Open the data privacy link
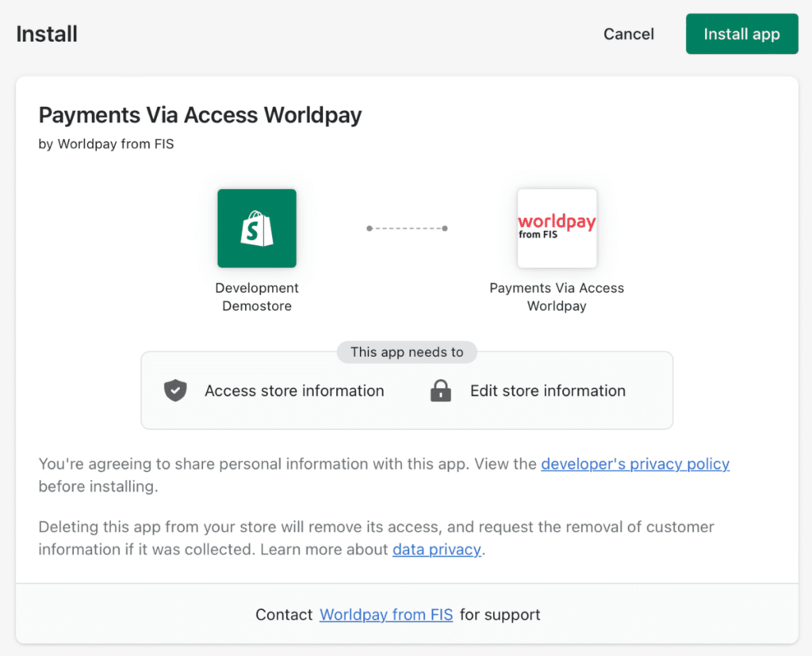 (x=436, y=549)
